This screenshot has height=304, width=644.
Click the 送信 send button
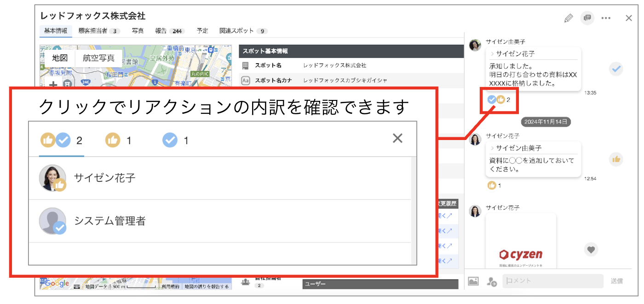click(617, 281)
